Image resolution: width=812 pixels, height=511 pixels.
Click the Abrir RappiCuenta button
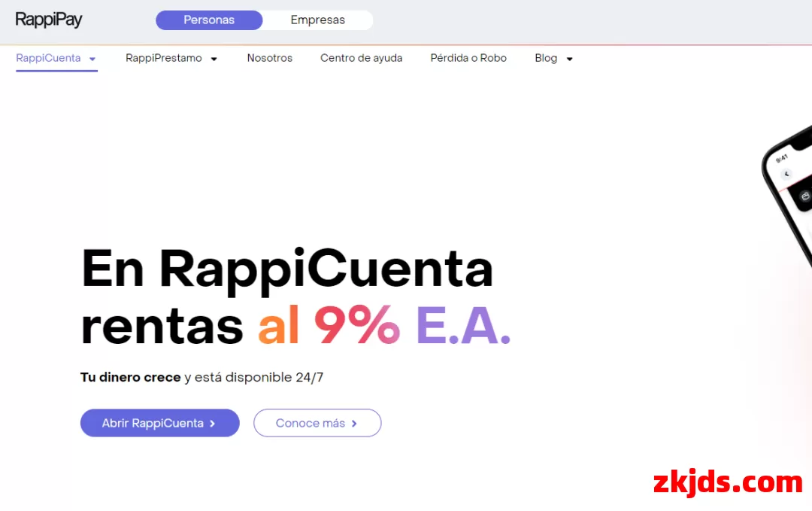pos(160,423)
